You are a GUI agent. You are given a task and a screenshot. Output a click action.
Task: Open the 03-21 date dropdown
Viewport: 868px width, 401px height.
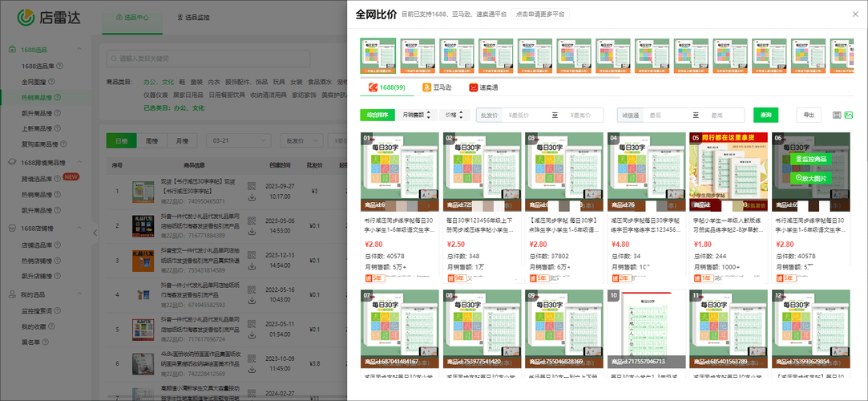239,140
